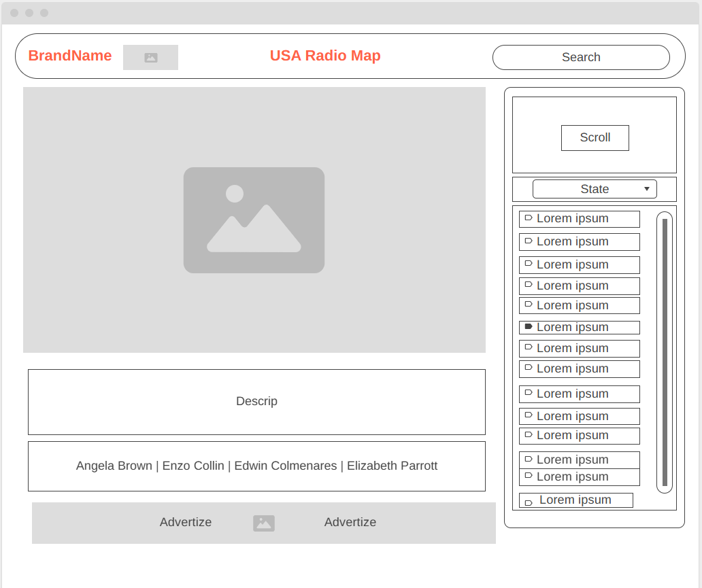Open the State dropdown
The image size is (702, 588).
coord(594,189)
